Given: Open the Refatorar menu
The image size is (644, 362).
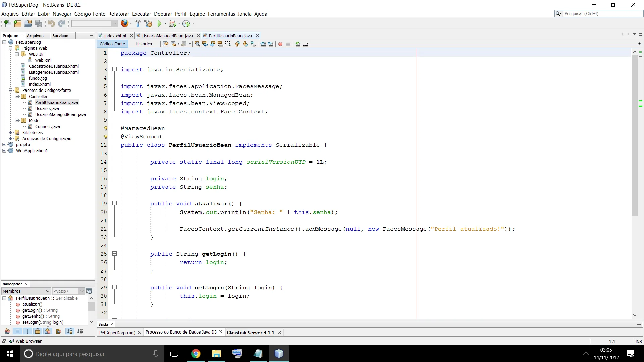Looking at the screenshot, I should point(119,14).
